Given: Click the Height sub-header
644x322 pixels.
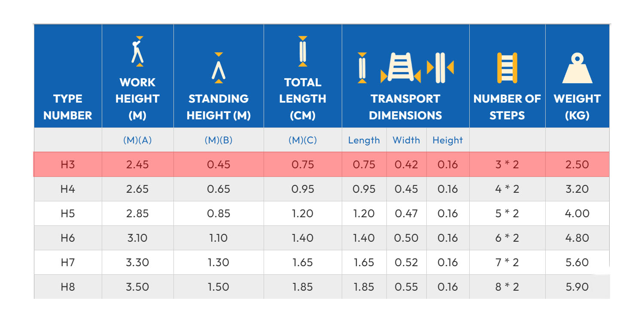Looking at the screenshot, I should pyautogui.click(x=447, y=140).
